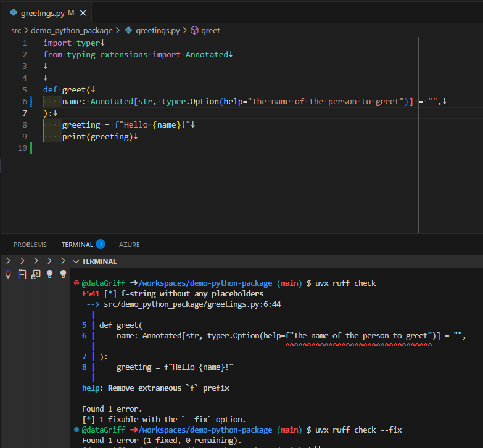This screenshot has width=483, height=448.
Task: Click 'print(greeting)' in the editor
Action: pos(97,137)
